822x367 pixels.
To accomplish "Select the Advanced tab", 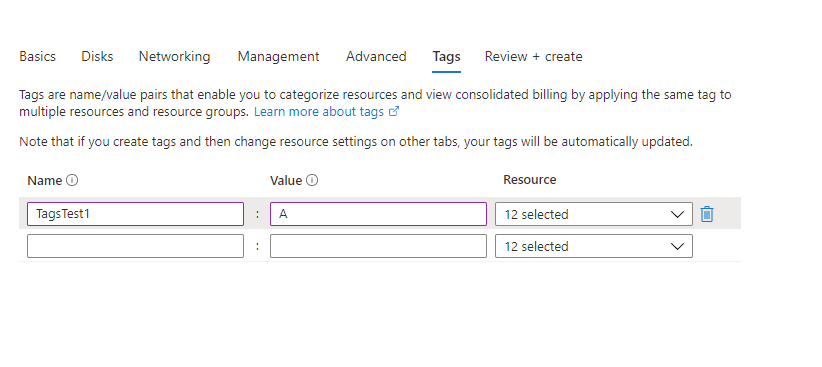I will pos(376,56).
